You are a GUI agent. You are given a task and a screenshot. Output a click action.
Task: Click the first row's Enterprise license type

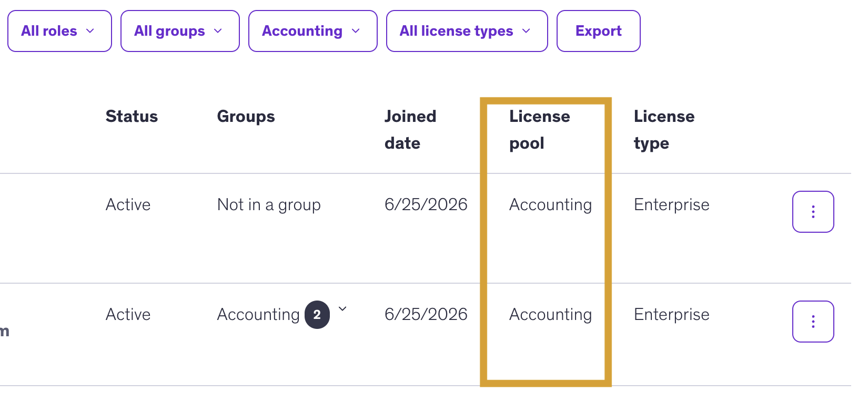[671, 204]
